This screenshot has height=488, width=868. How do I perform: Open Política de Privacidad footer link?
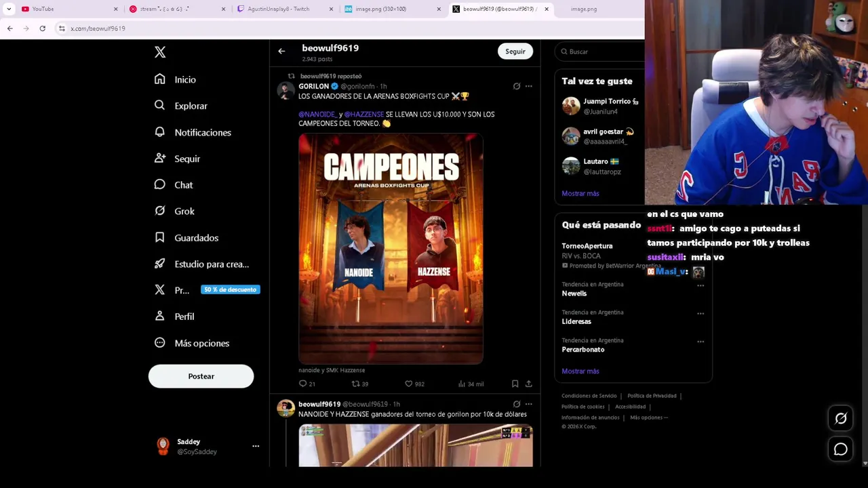tap(652, 396)
